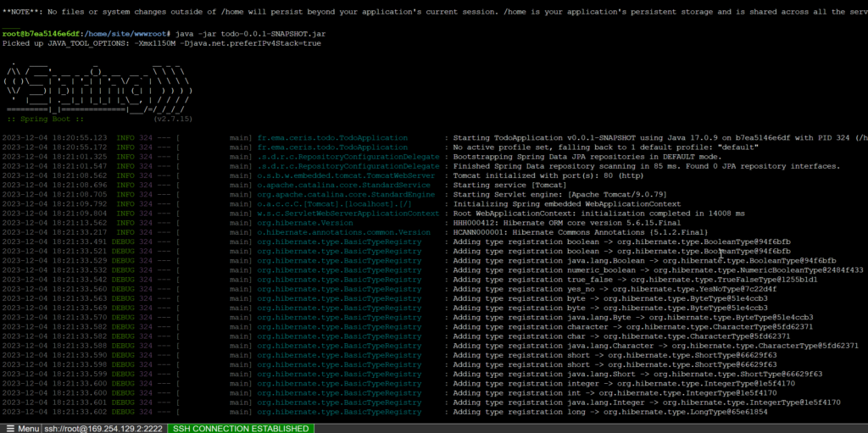Click the o.hibernate.annotations.common.Version logger name
This screenshot has width=868, height=433.
point(344,232)
